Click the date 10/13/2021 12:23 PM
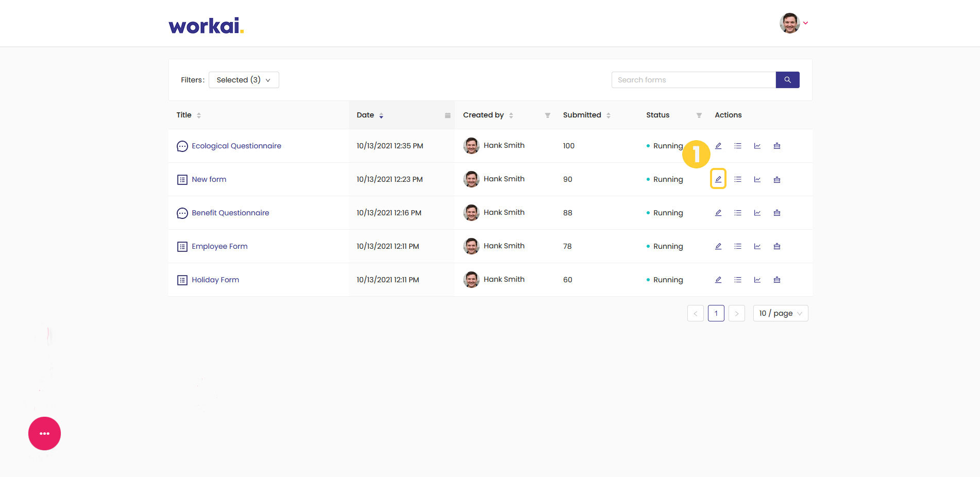The width and height of the screenshot is (980, 477). [390, 179]
